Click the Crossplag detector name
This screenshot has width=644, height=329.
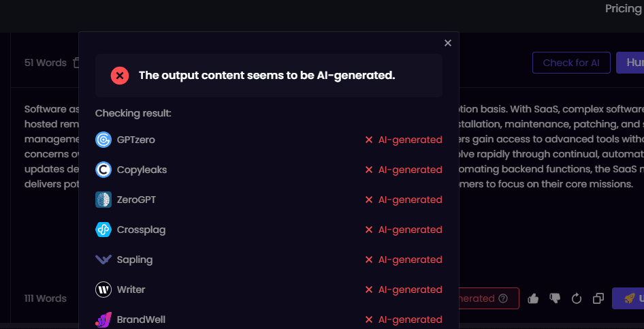142,230
